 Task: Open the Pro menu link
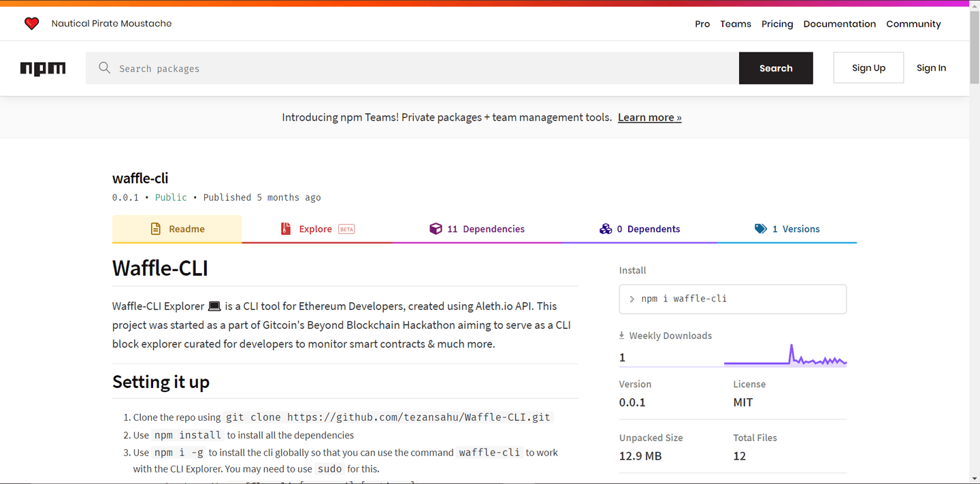coord(702,24)
